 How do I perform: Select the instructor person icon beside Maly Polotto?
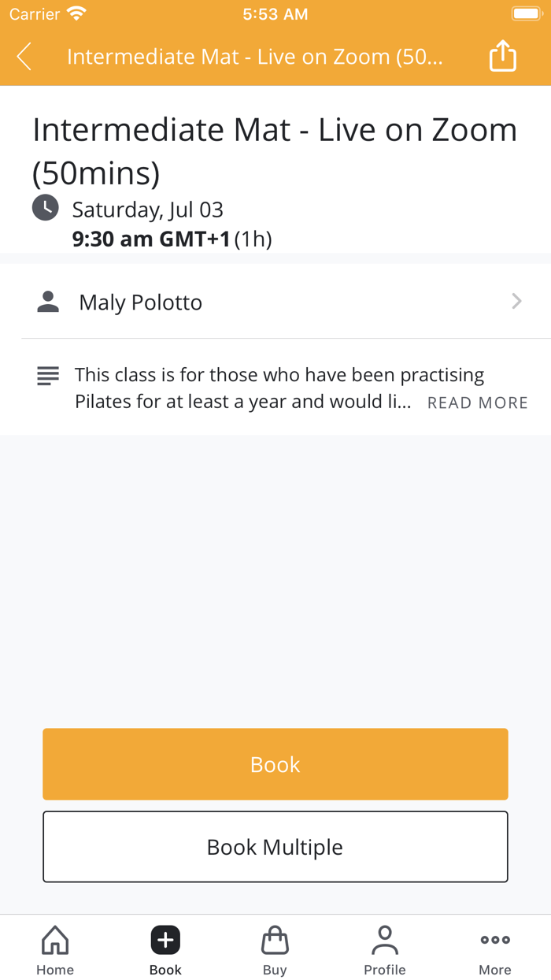point(47,301)
